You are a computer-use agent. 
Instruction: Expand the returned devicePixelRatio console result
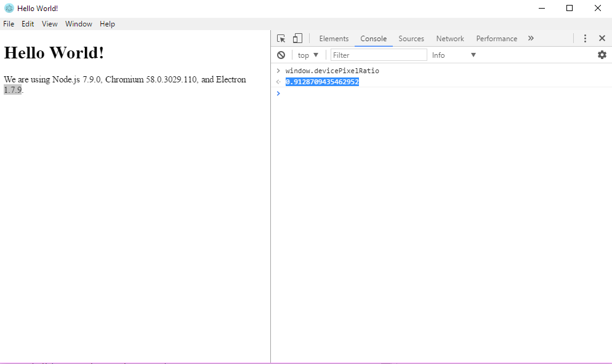coord(278,81)
